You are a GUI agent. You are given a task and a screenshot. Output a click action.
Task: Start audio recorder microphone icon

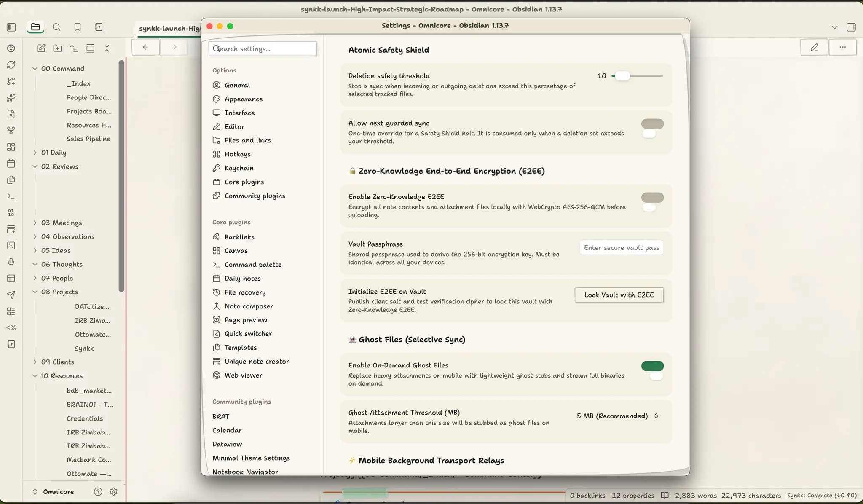[x=11, y=262]
